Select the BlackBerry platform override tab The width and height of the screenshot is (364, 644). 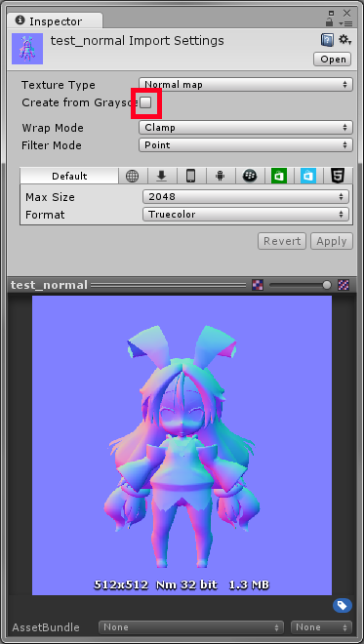[250, 176]
